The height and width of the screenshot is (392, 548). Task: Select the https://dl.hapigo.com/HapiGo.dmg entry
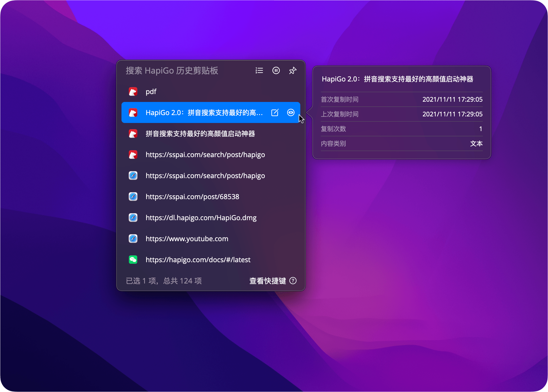201,218
